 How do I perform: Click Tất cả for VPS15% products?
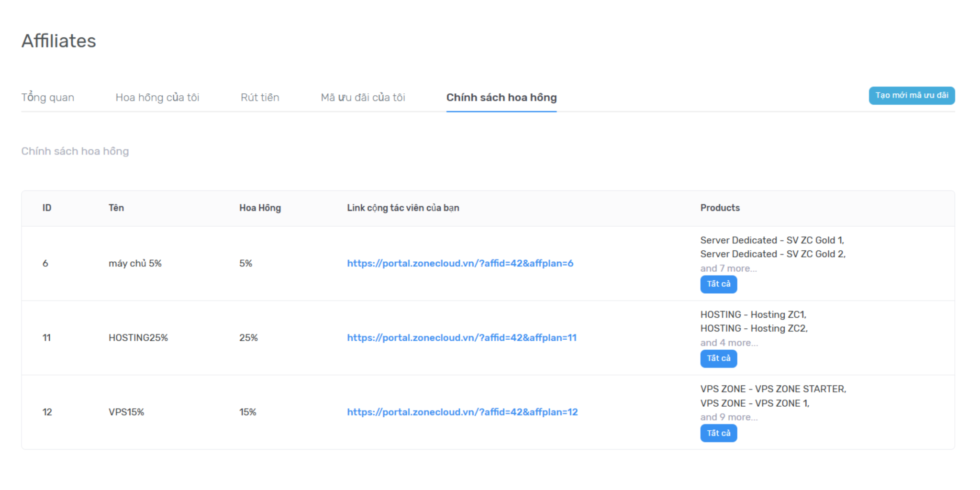click(x=718, y=433)
